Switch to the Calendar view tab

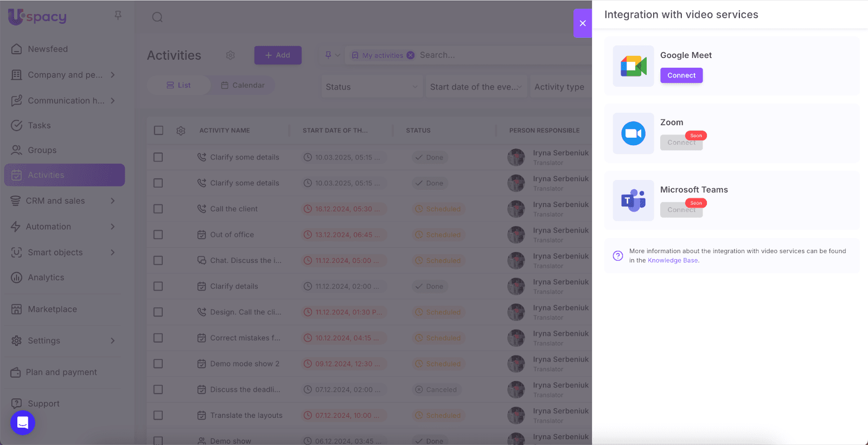pos(242,85)
